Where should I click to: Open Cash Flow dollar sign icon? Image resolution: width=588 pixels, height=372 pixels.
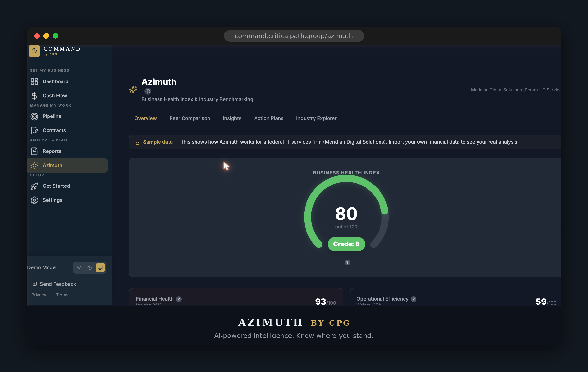(34, 96)
